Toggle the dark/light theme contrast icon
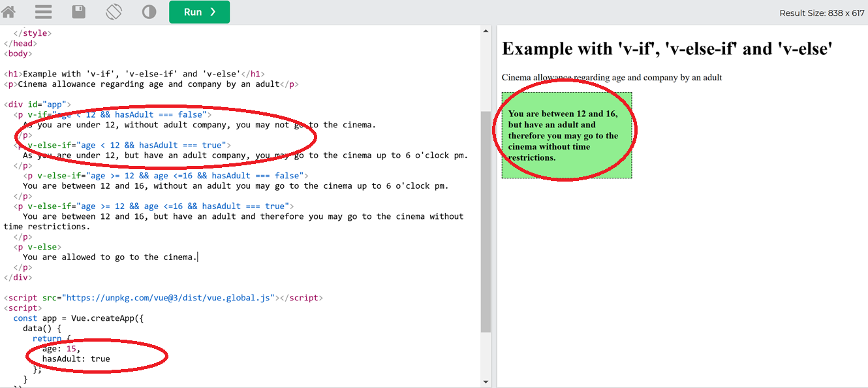This screenshot has width=868, height=388. (149, 12)
